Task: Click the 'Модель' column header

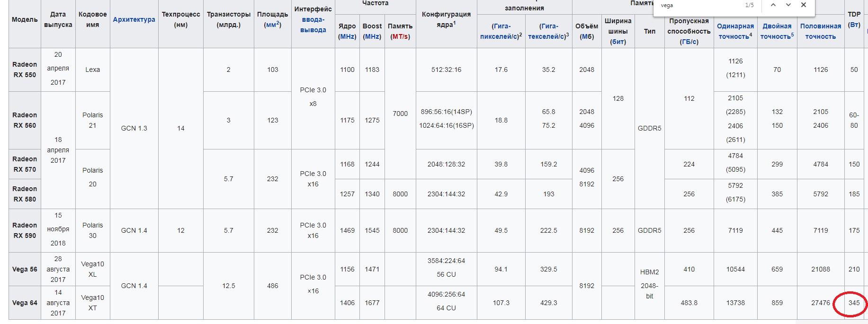Action: (x=25, y=19)
